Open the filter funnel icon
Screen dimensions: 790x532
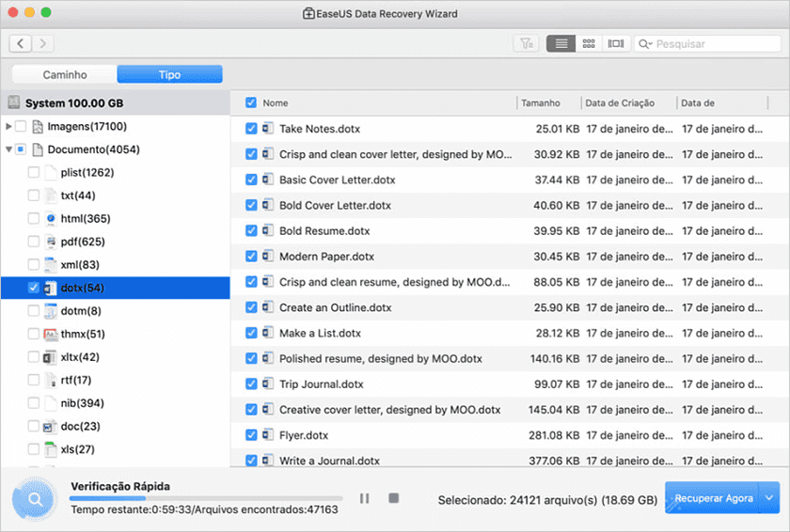[527, 44]
